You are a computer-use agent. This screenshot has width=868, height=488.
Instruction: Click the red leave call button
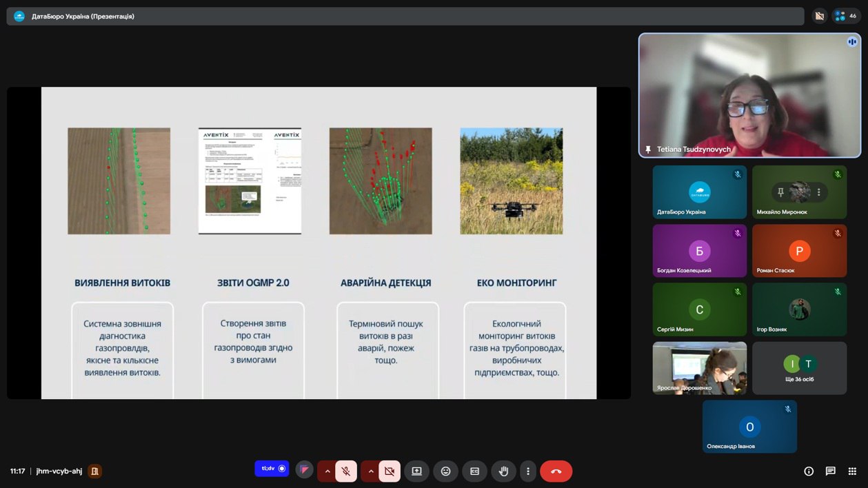coord(556,471)
